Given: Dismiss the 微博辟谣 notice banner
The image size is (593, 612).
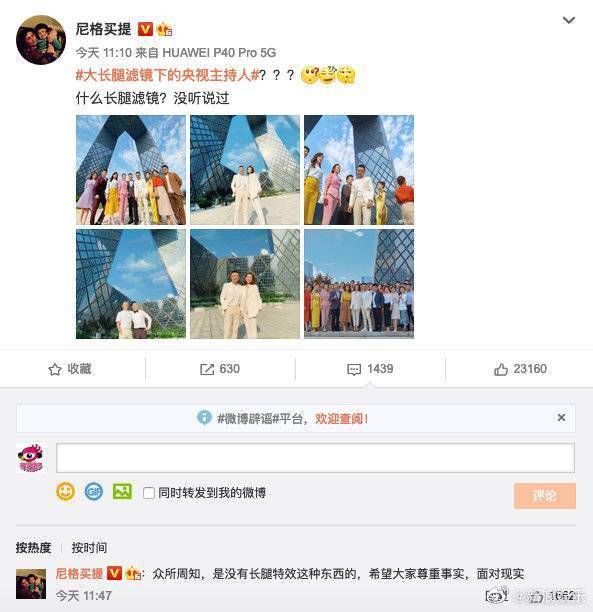Looking at the screenshot, I should pos(561,418).
